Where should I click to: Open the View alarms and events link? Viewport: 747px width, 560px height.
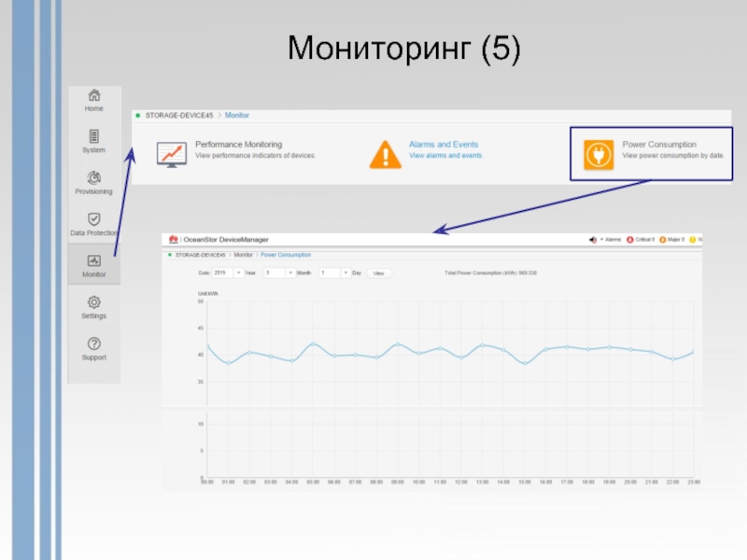(446, 156)
